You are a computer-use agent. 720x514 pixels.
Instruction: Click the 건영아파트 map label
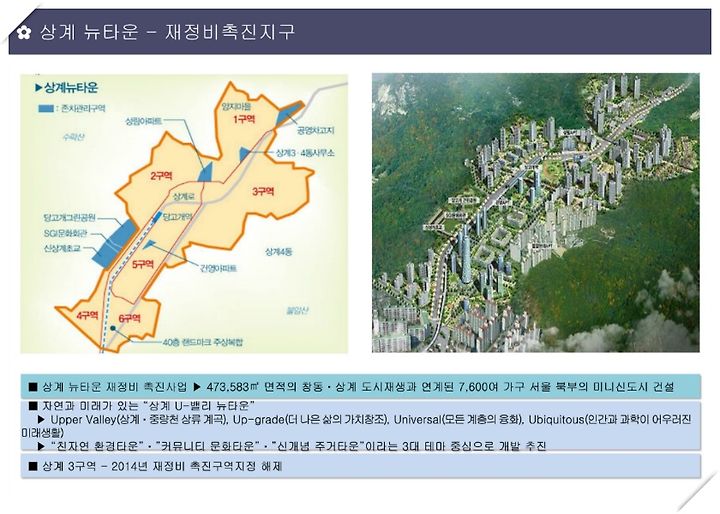tap(218, 268)
